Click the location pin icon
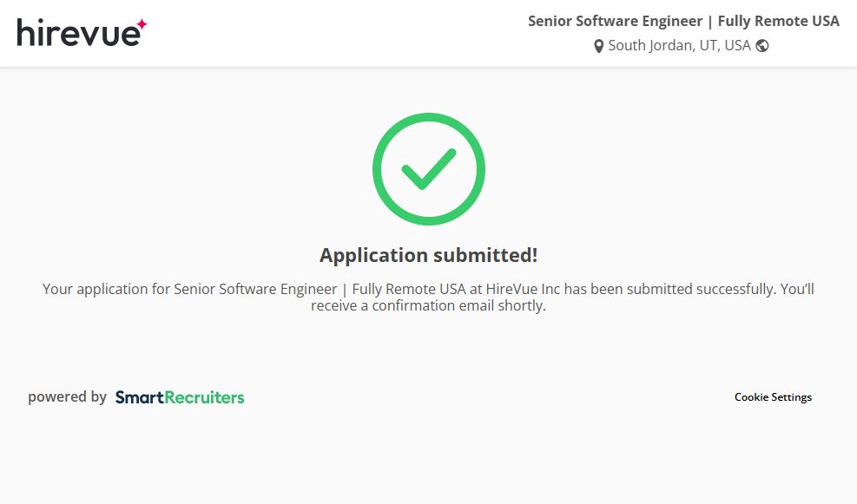The width and height of the screenshot is (857, 504). click(598, 47)
